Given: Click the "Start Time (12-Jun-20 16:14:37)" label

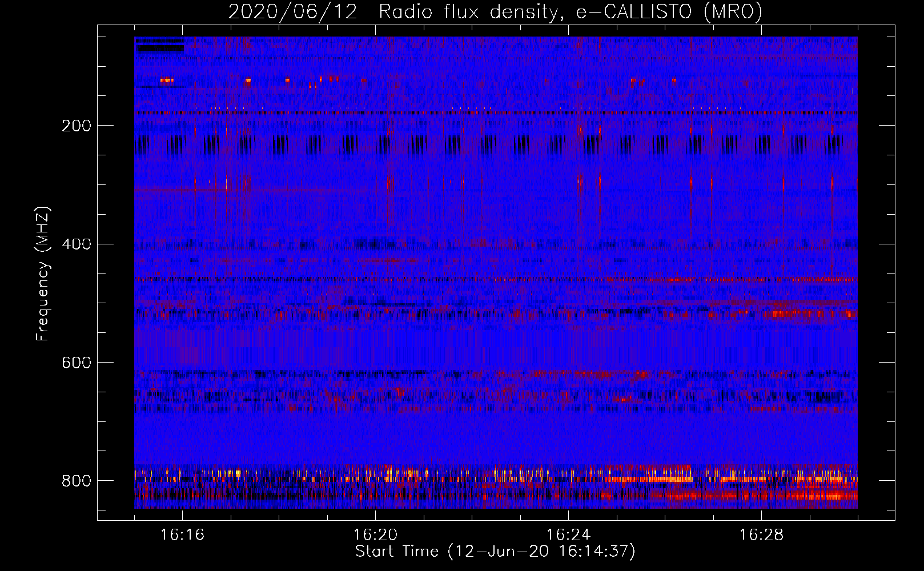Looking at the screenshot, I should [x=495, y=552].
